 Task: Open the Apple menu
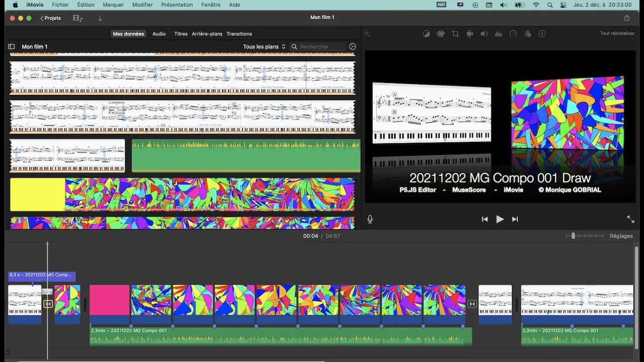coord(15,5)
